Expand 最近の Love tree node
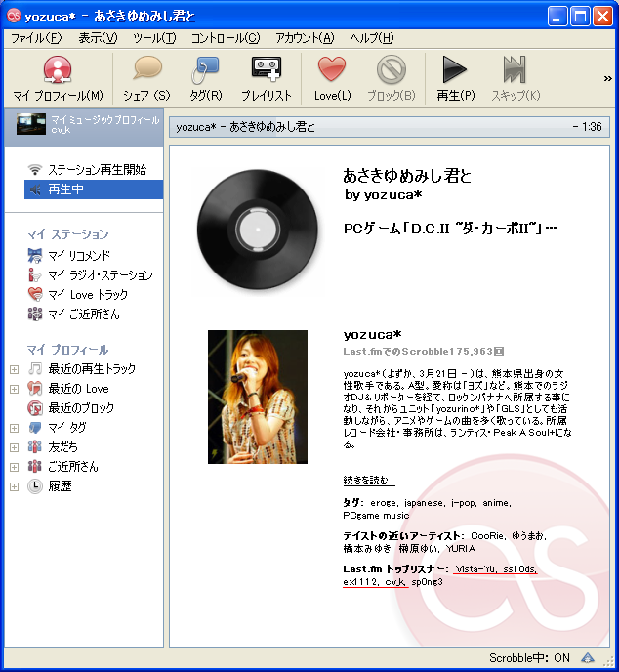The image size is (619, 672). pyautogui.click(x=14, y=389)
